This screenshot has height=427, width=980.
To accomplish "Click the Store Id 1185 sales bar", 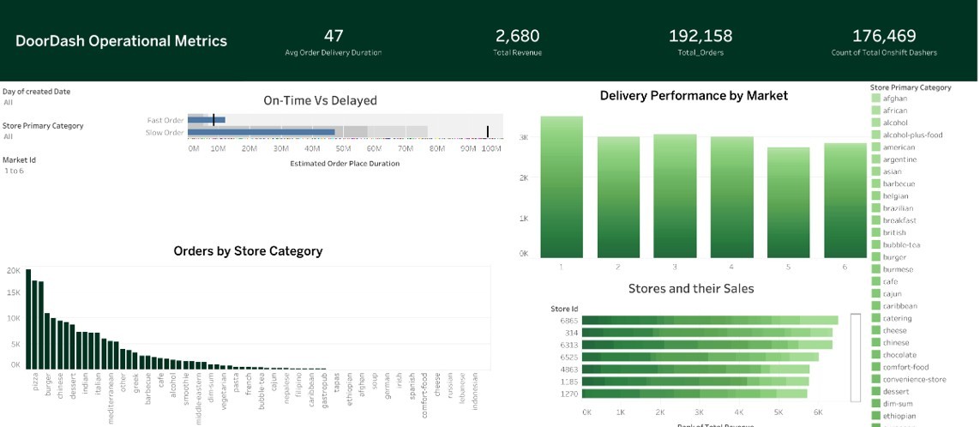I will click(695, 382).
